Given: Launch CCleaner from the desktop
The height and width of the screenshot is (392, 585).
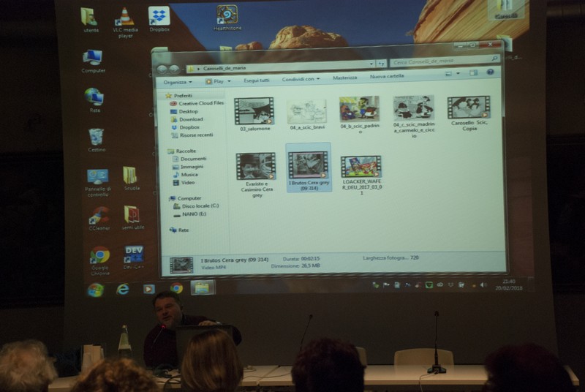Looking at the screenshot, I should point(99,219).
